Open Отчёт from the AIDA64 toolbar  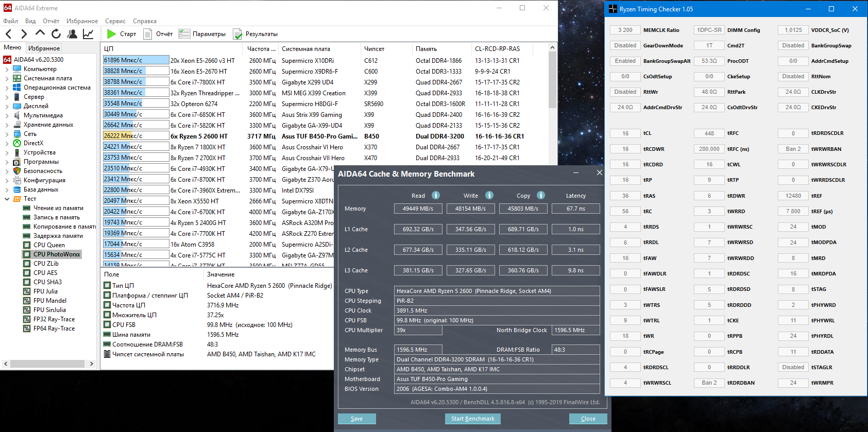(158, 34)
